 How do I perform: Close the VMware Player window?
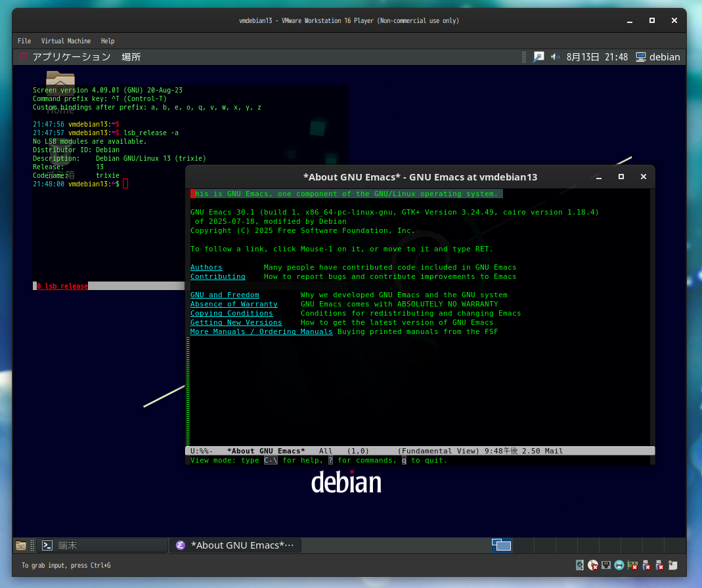click(674, 20)
